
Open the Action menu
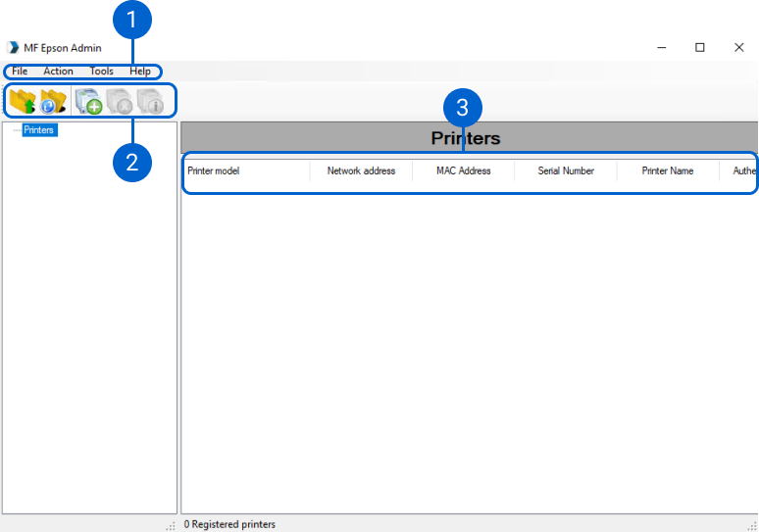coord(58,72)
